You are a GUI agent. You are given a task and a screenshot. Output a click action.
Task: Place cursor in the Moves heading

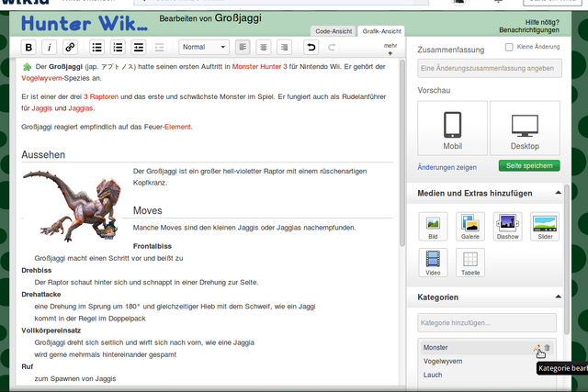pos(147,210)
